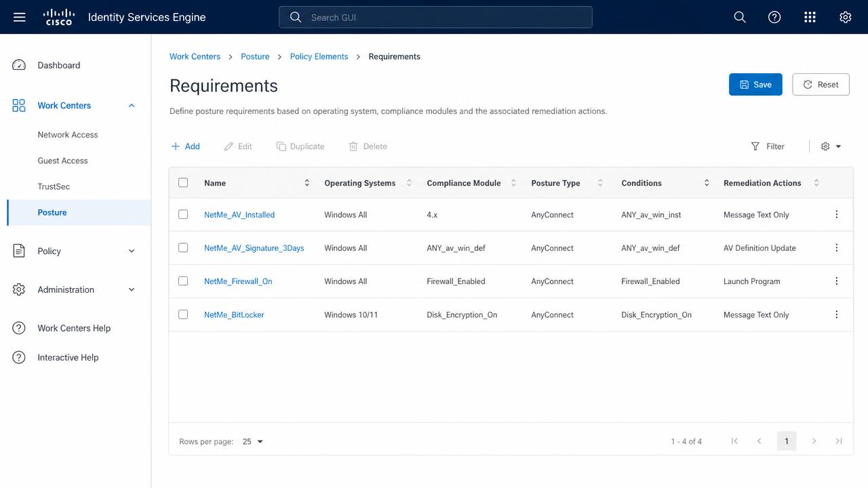
Task: Sort by Remediation Actions column
Action: click(x=816, y=183)
